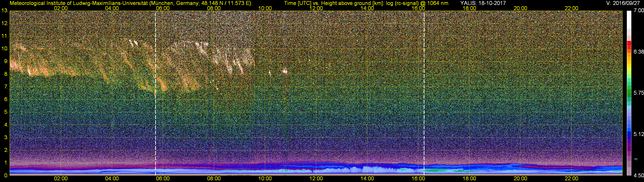Select the white dashed marker line before 06:00
Viewport: 644px width, 182px height.
pos(155,93)
